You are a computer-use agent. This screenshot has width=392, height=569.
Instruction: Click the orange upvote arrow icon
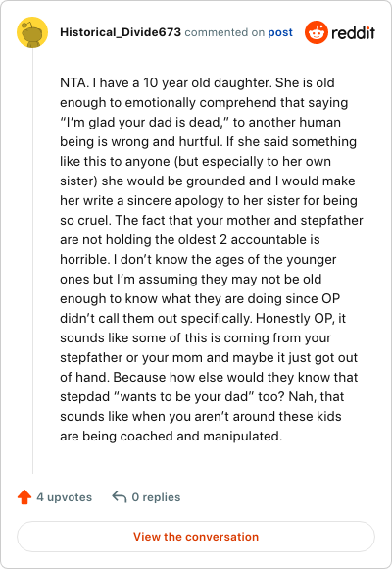(24, 497)
